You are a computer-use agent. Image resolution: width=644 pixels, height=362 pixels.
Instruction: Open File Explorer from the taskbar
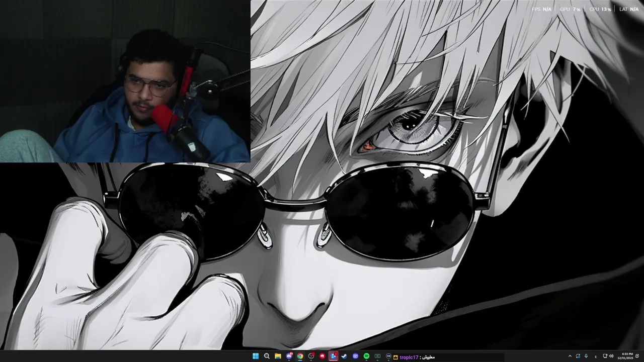(x=278, y=356)
